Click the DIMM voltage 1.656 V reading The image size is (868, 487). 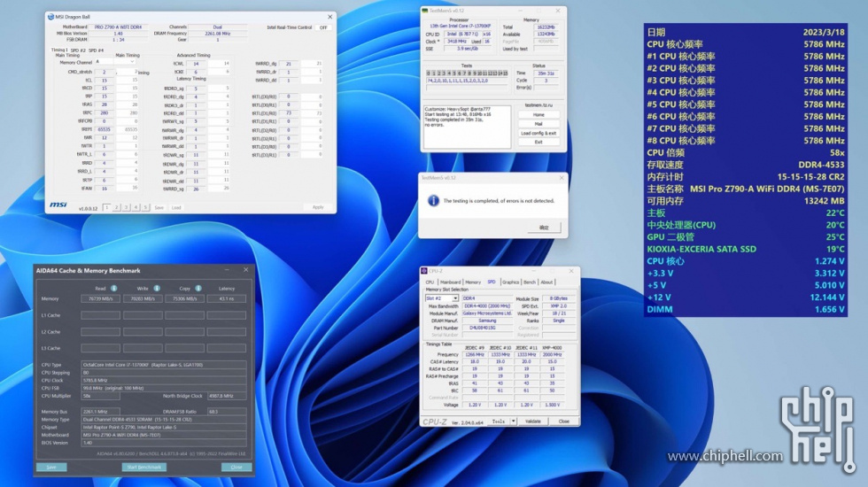(829, 309)
